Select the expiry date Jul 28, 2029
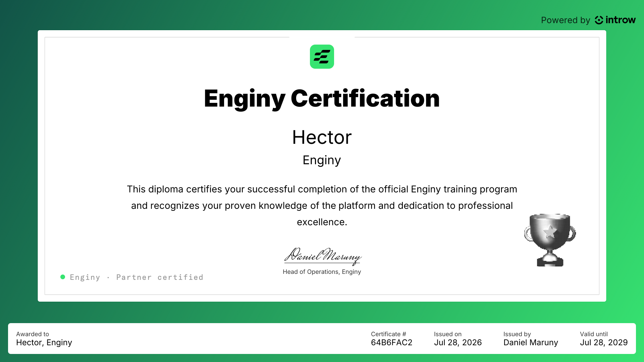 [604, 343]
